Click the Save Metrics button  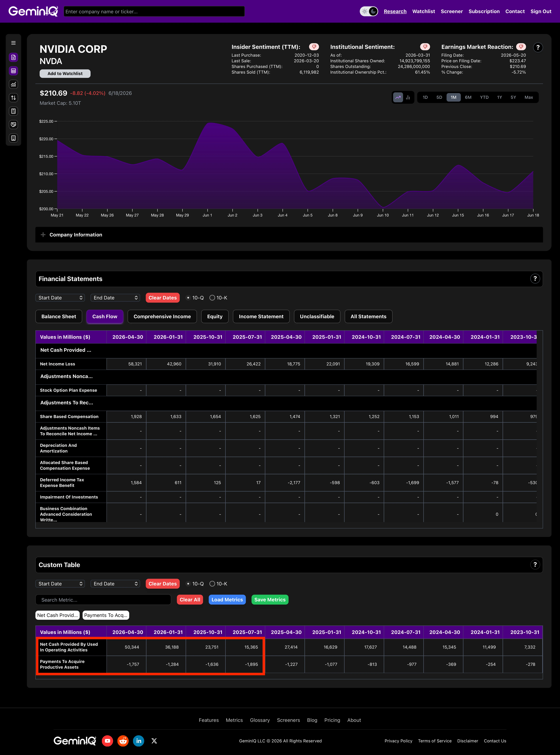[270, 600]
